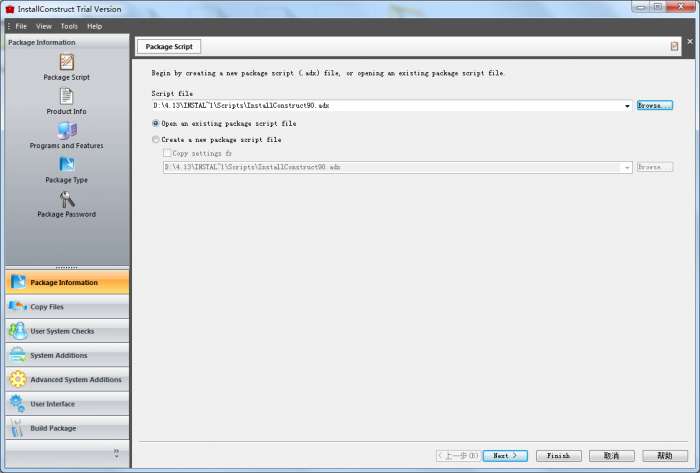Click the Package Information section icon
Viewport: 700px width, 473px height.
[18, 282]
